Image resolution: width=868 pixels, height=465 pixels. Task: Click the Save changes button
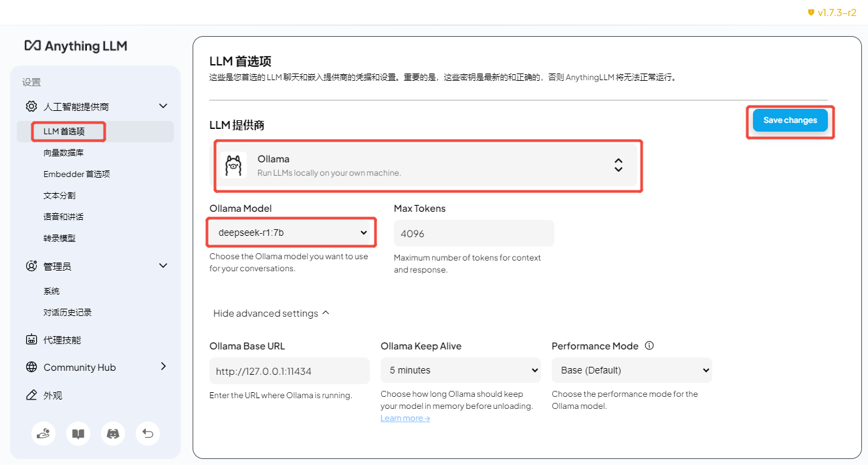tap(790, 120)
